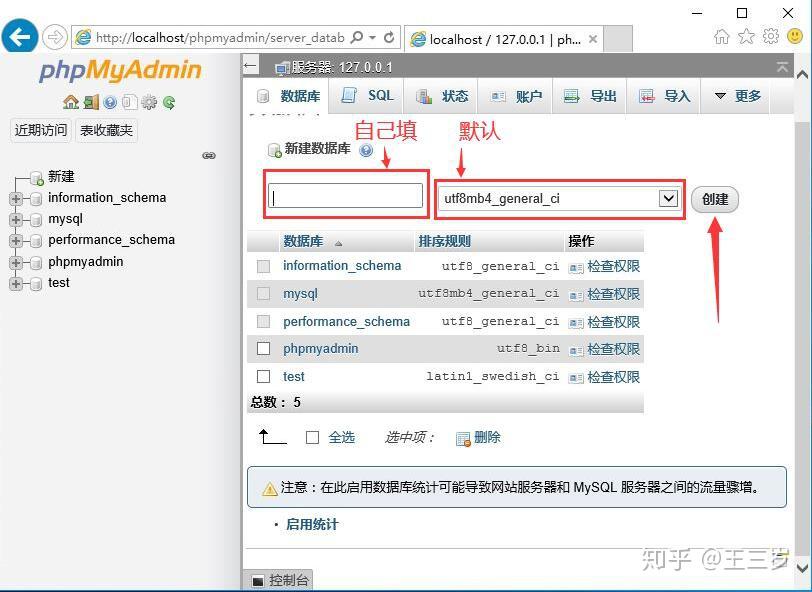Switch to the 导入 tab
Screen dimensions: 812x592
(x=664, y=96)
